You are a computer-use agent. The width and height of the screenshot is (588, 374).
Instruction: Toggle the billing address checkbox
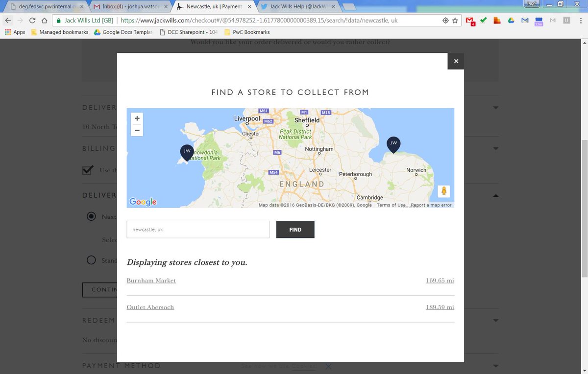point(88,170)
